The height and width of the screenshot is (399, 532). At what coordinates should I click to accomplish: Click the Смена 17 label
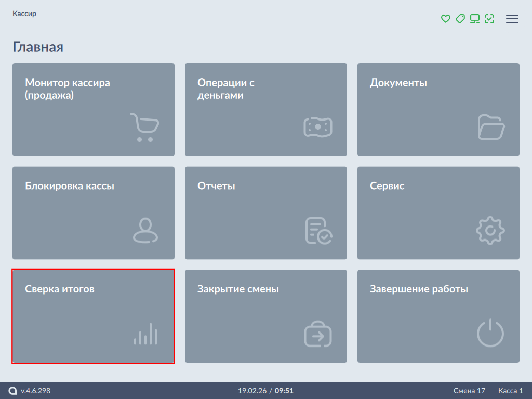click(469, 391)
